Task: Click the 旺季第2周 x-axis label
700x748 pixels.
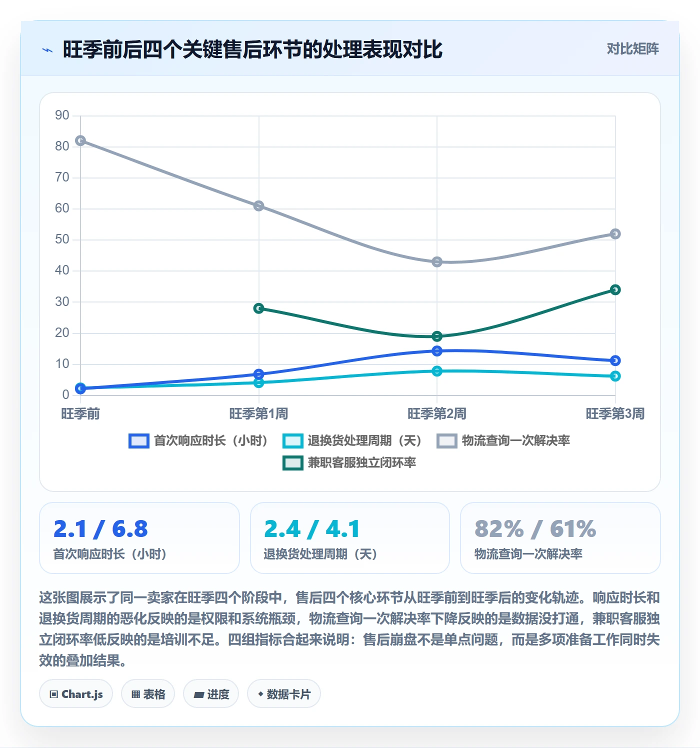Action: coord(437,414)
